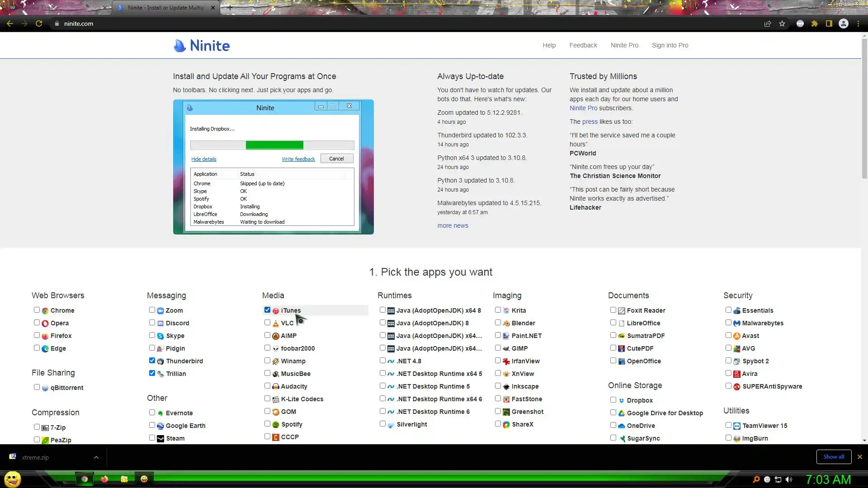The image size is (868, 488).
Task: Open Chrome three-dot menu
Action: tap(858, 24)
